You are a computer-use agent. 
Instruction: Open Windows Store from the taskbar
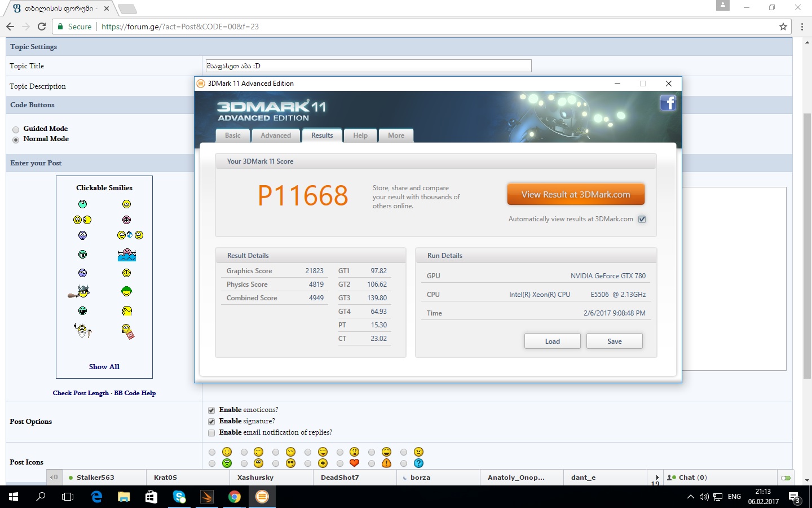pos(152,497)
